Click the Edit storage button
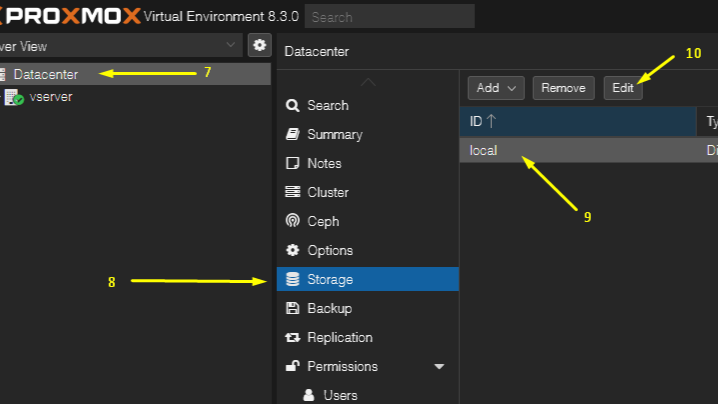 [623, 88]
